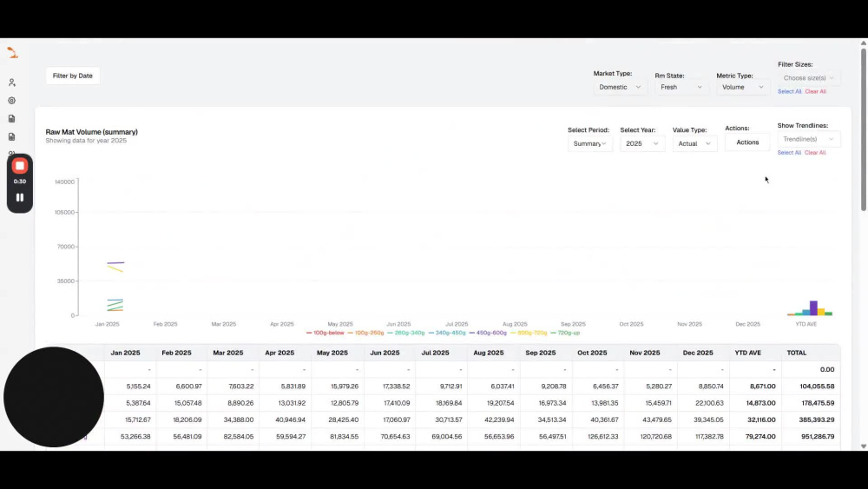
Task: Click the orange app logo in the sidebar
Action: 12,53
